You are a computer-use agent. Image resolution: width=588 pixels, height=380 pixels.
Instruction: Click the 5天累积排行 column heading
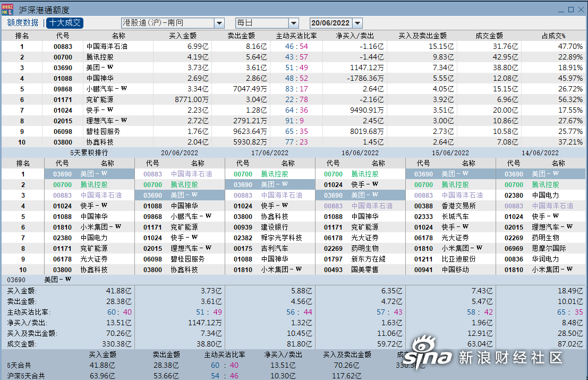point(89,153)
